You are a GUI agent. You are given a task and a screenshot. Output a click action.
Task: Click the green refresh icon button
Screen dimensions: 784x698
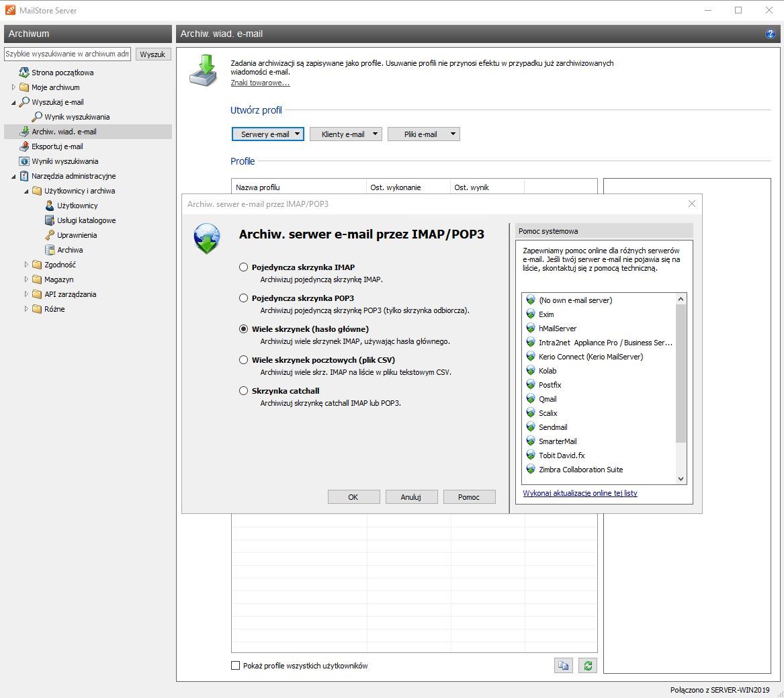tap(588, 666)
